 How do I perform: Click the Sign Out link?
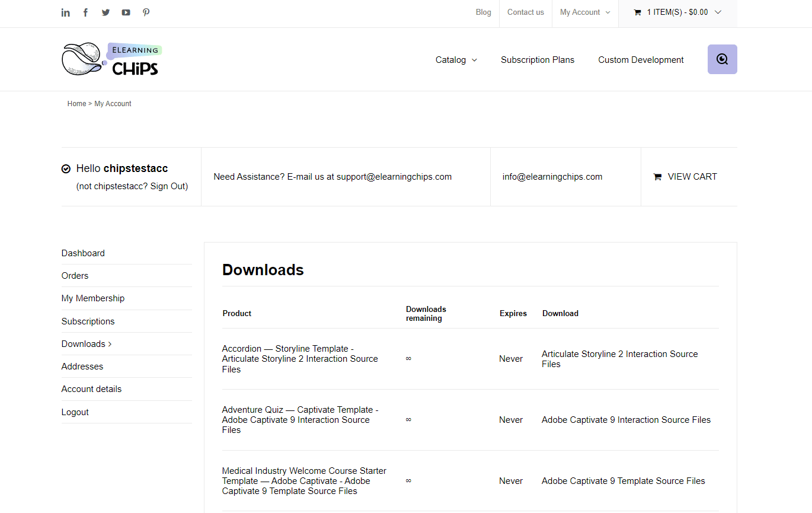(168, 186)
